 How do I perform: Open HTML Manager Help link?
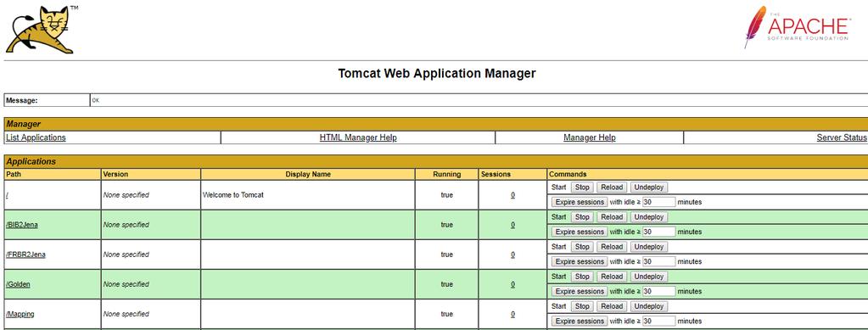[358, 137]
